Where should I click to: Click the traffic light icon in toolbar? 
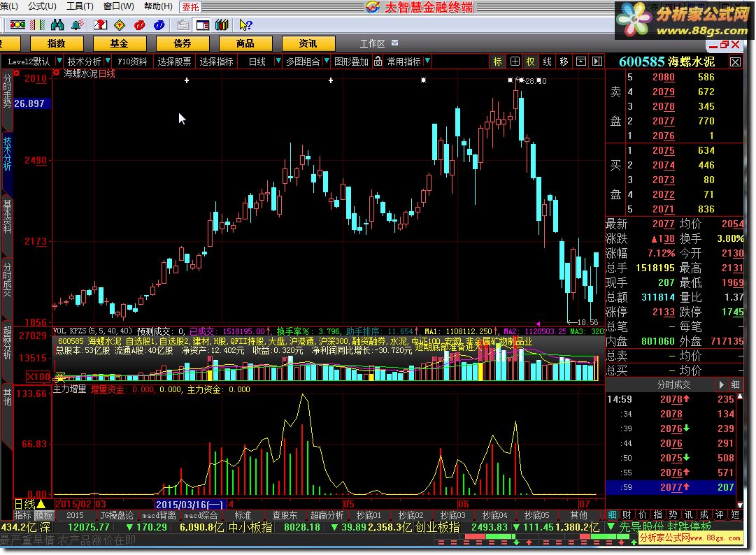tap(17, 24)
